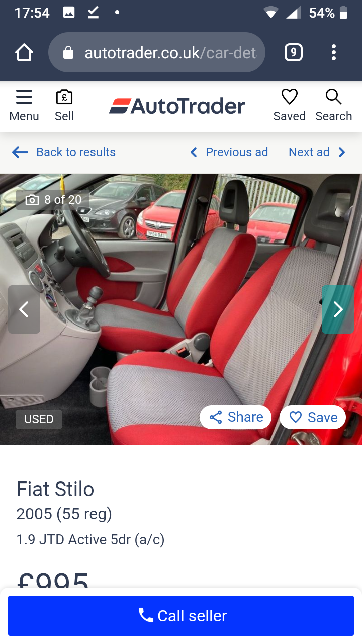362x644 pixels.
Task: Go back to results
Action: tap(64, 152)
